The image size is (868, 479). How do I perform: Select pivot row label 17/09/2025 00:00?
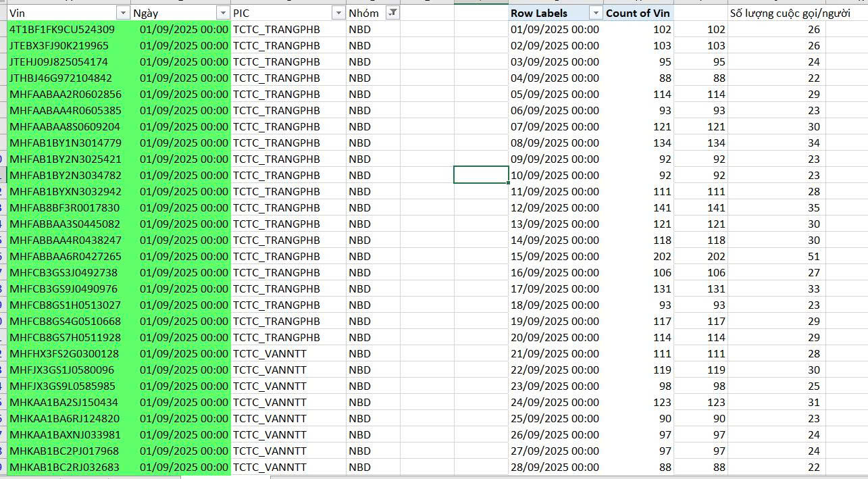[555, 288]
